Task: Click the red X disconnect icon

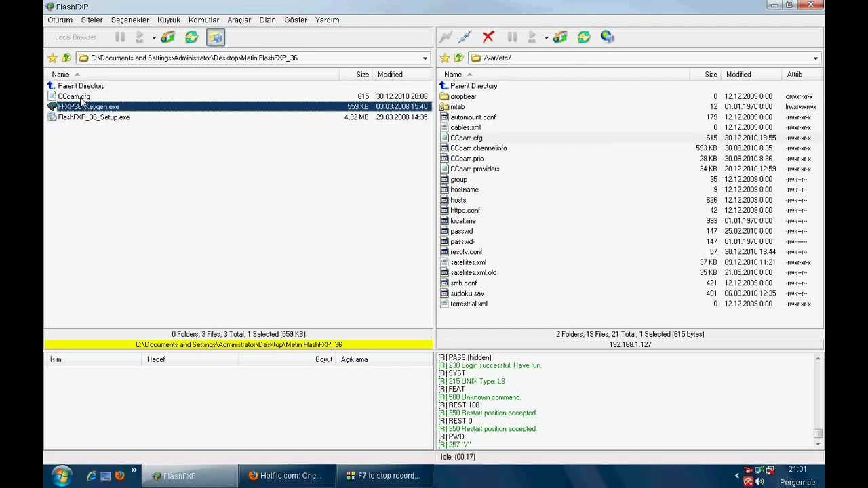Action: 488,37
